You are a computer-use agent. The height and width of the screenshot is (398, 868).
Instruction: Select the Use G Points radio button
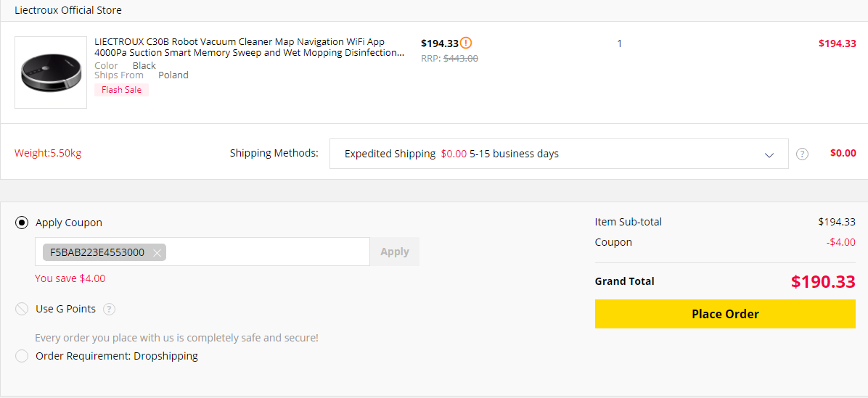coord(22,310)
